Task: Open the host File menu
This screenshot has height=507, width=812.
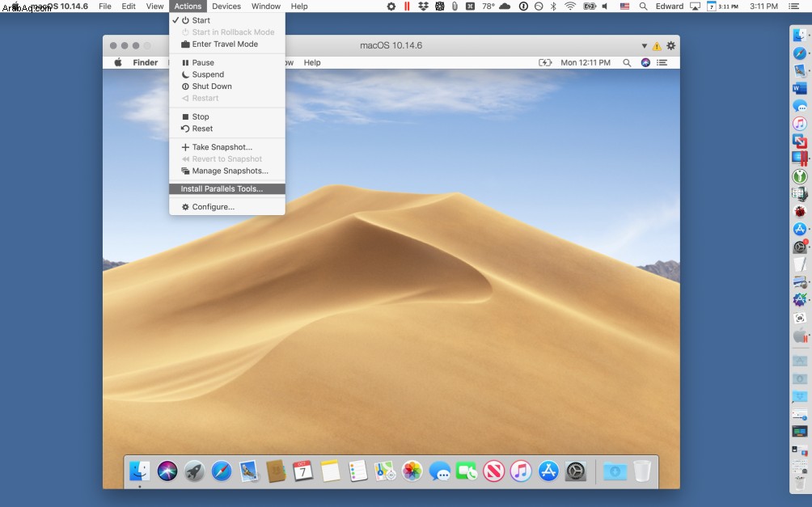Action: (x=105, y=6)
